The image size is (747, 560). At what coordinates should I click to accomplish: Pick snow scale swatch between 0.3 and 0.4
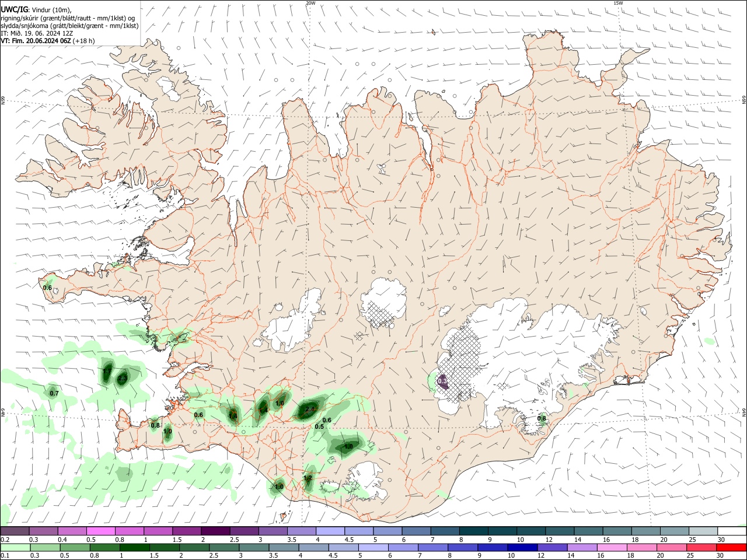(x=43, y=531)
